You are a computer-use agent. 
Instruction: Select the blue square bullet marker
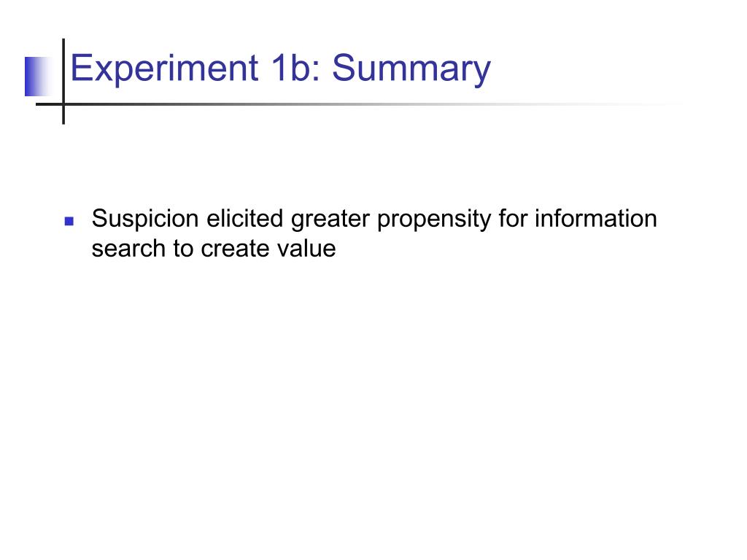(69, 221)
